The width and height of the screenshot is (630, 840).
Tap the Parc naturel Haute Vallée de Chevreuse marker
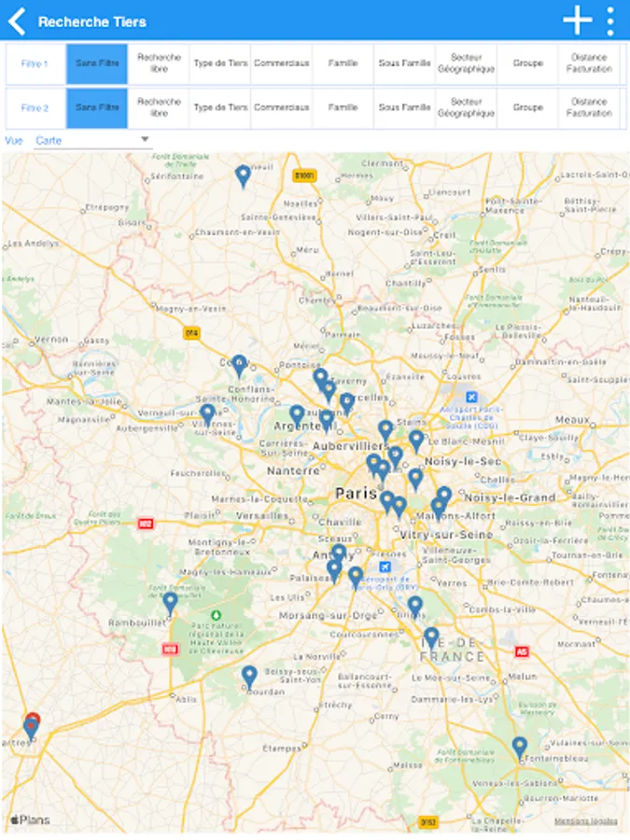(216, 615)
